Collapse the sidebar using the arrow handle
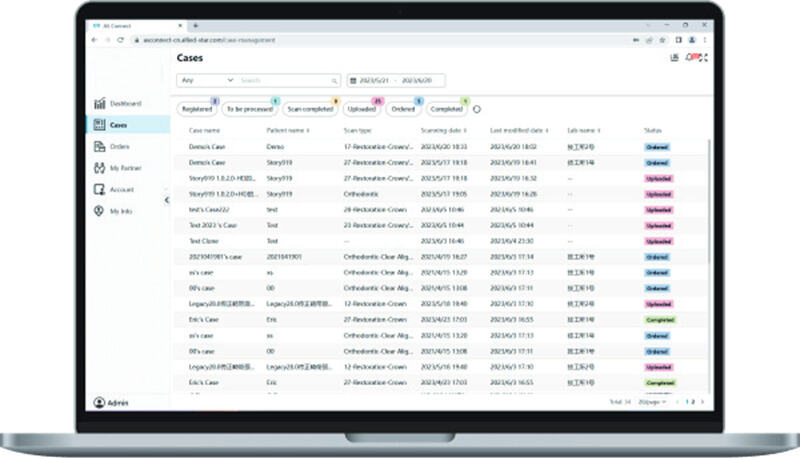800x458 pixels. [x=166, y=200]
